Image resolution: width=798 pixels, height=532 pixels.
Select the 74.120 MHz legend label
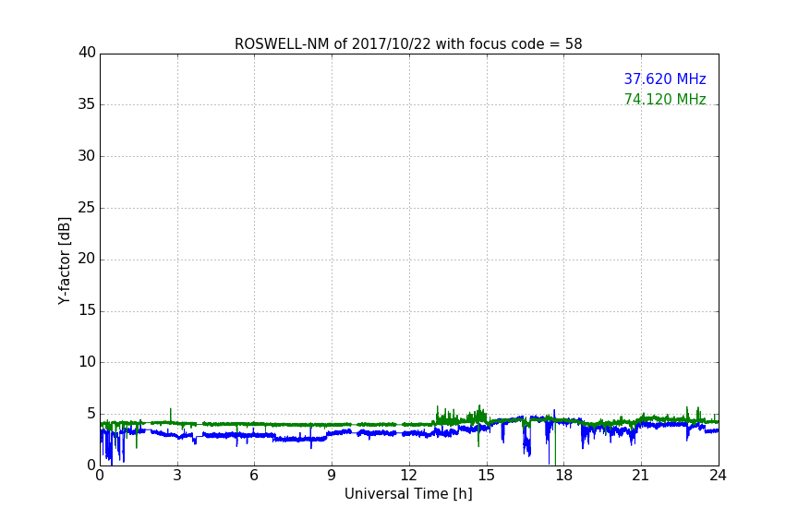tap(665, 99)
